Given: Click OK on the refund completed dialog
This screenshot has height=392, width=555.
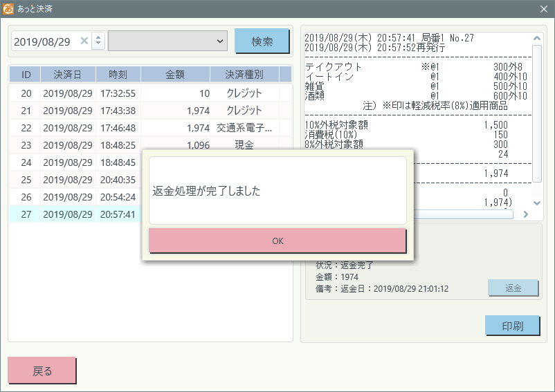Looking at the screenshot, I should click(277, 241).
